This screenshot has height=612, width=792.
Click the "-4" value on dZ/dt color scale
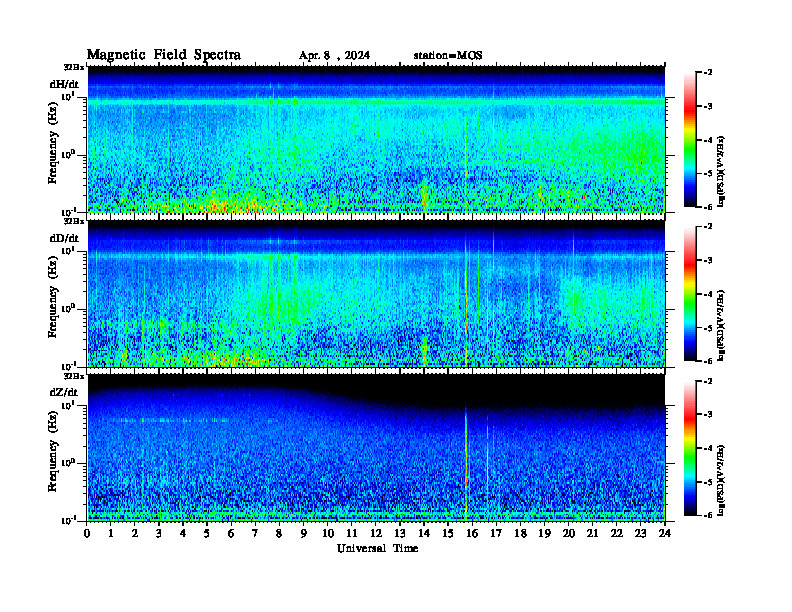708,448
